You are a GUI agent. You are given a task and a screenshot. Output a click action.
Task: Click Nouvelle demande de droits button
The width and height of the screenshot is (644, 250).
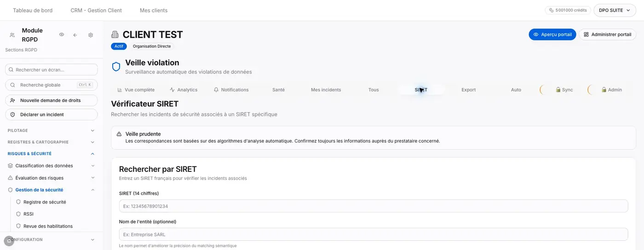coord(52,100)
